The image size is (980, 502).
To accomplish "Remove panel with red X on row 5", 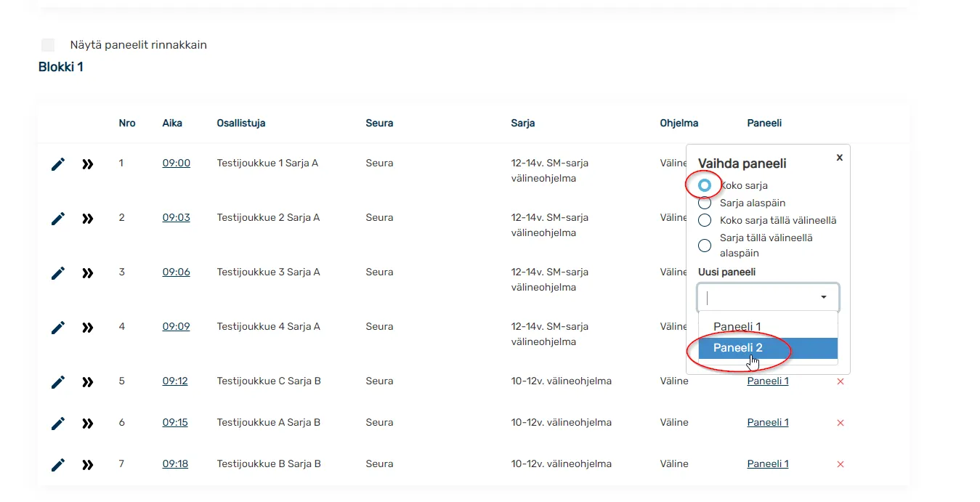I will click(x=841, y=381).
